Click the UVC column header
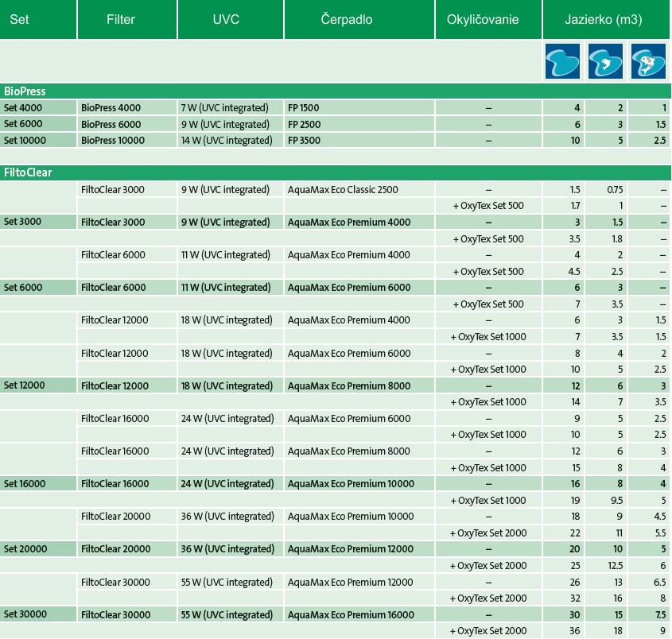This screenshot has width=672, height=639. (x=231, y=19)
